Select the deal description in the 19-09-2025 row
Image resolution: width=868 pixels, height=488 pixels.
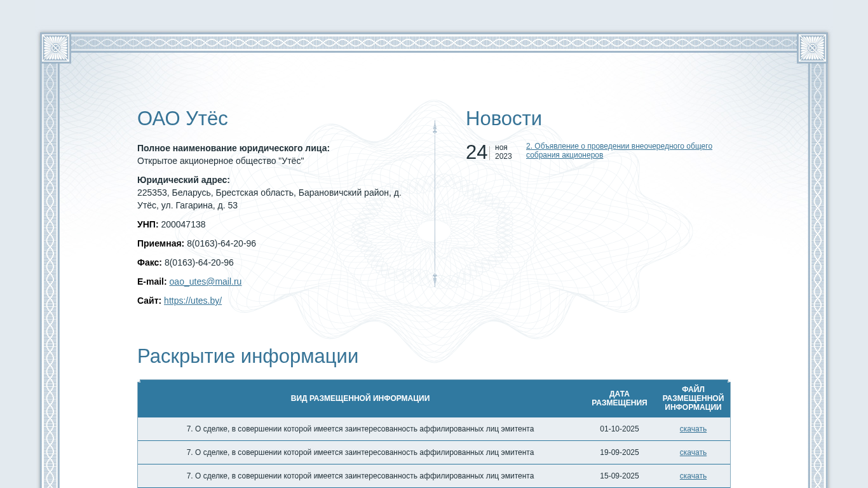point(360,452)
